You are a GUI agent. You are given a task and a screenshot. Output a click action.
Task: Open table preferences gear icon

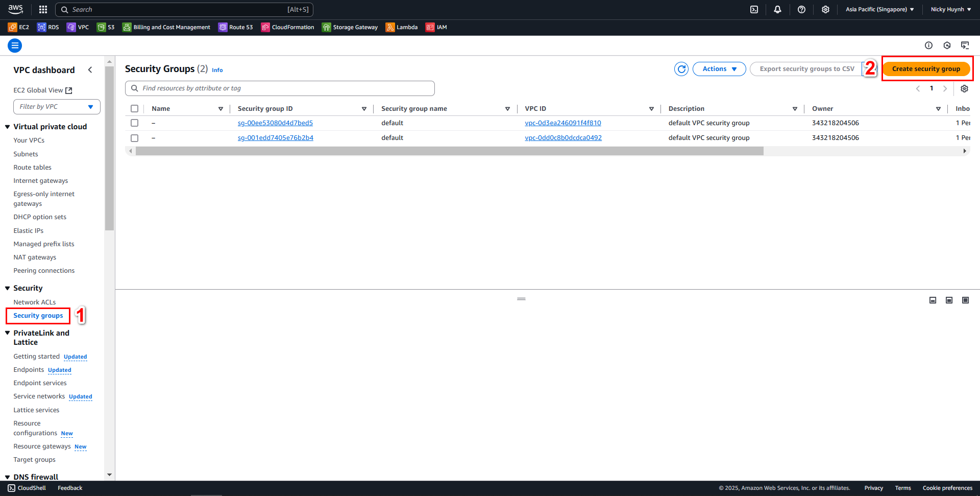[x=964, y=89]
